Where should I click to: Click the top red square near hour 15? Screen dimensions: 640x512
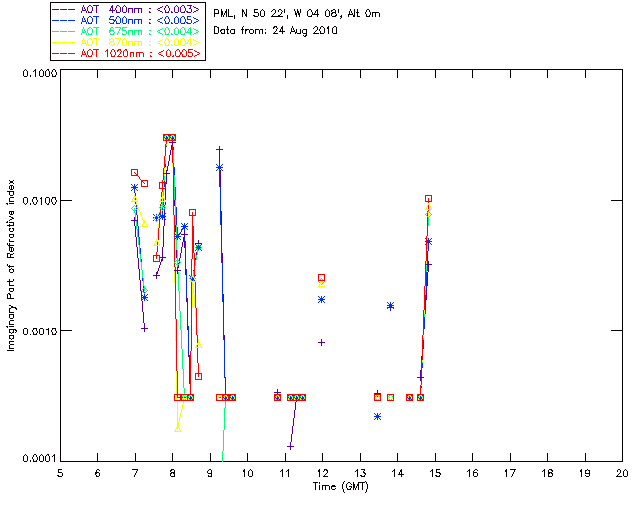pos(428,199)
